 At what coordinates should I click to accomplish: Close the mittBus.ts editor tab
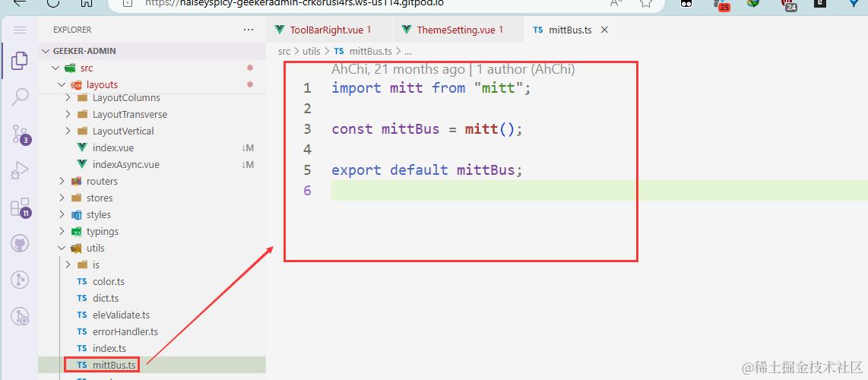pyautogui.click(x=604, y=30)
